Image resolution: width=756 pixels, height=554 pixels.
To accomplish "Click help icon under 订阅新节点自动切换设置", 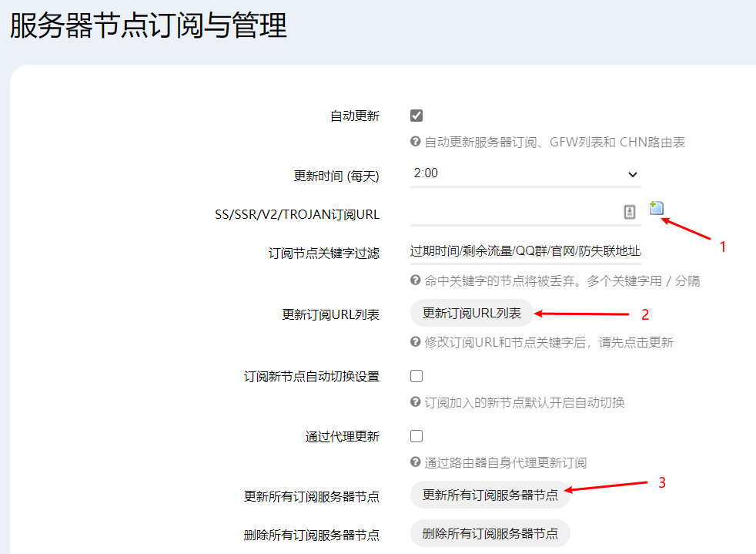I will [416, 402].
